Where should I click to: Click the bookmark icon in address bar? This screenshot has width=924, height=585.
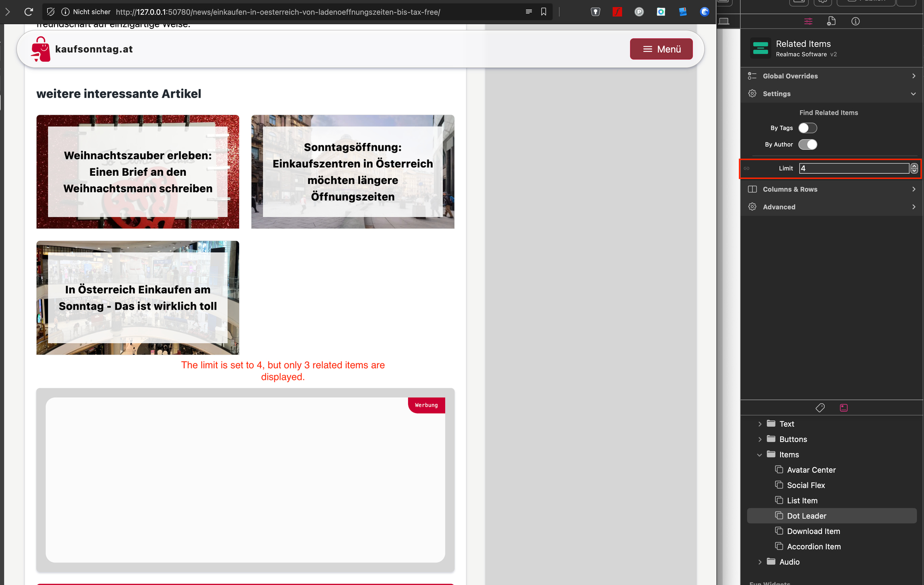(x=543, y=12)
